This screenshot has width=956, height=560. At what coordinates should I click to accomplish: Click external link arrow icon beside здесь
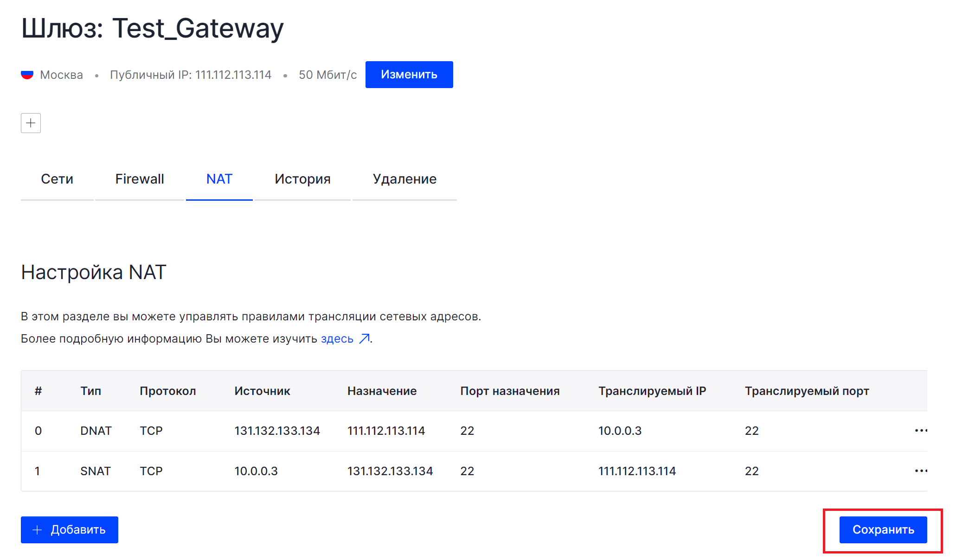(x=365, y=339)
